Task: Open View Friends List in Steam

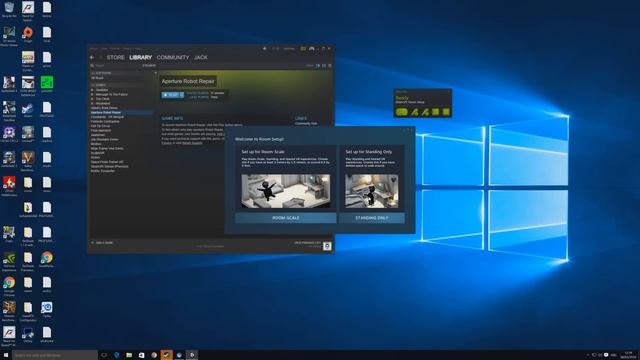Action: click(x=307, y=243)
